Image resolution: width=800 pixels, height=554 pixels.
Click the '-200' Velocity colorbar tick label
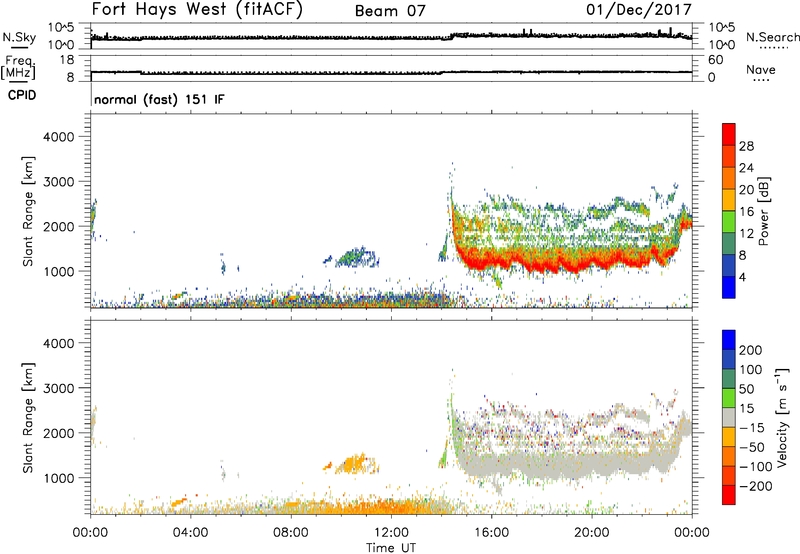[755, 486]
